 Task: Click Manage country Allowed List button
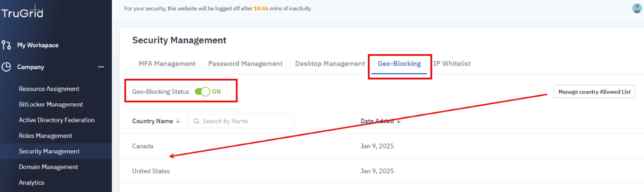point(594,91)
